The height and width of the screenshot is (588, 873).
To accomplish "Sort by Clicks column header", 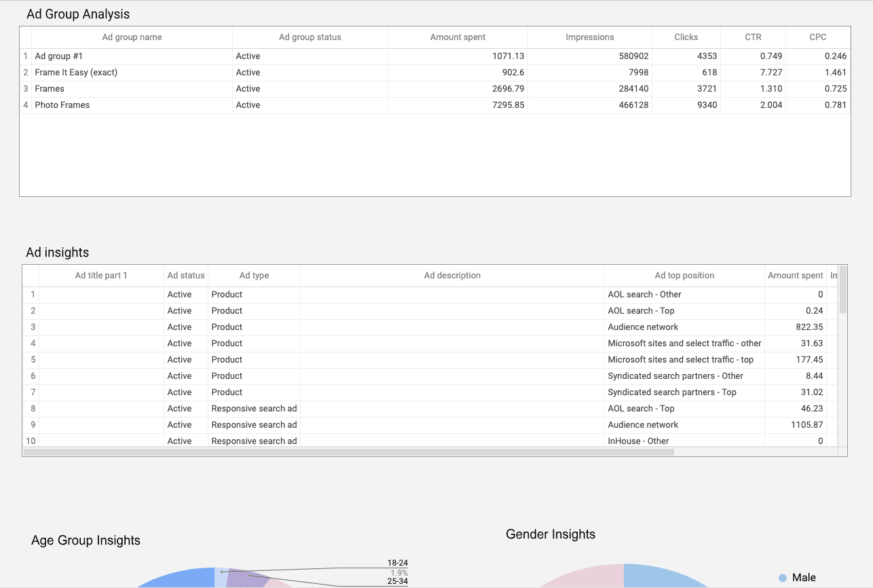I will tap(686, 37).
